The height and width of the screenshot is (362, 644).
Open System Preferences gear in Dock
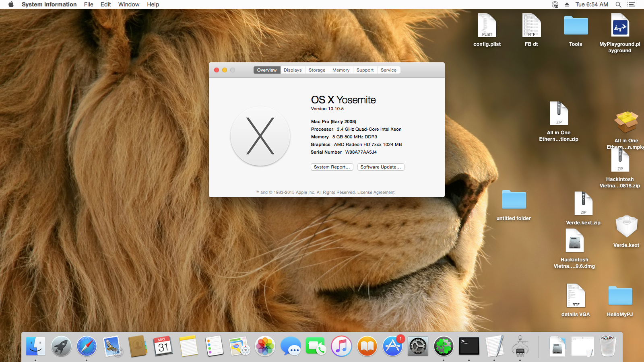click(418, 346)
